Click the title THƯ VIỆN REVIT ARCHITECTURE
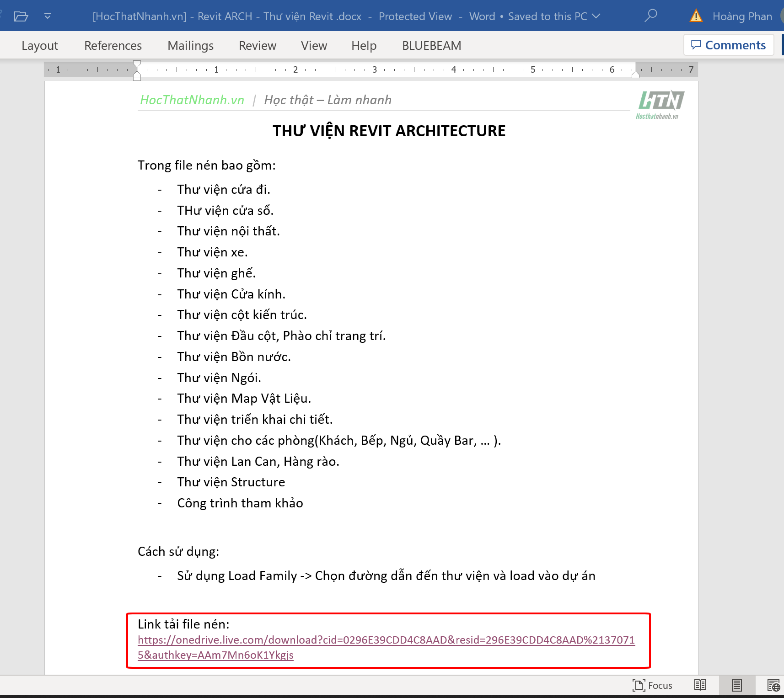Image resolution: width=784 pixels, height=698 pixels. [x=389, y=131]
